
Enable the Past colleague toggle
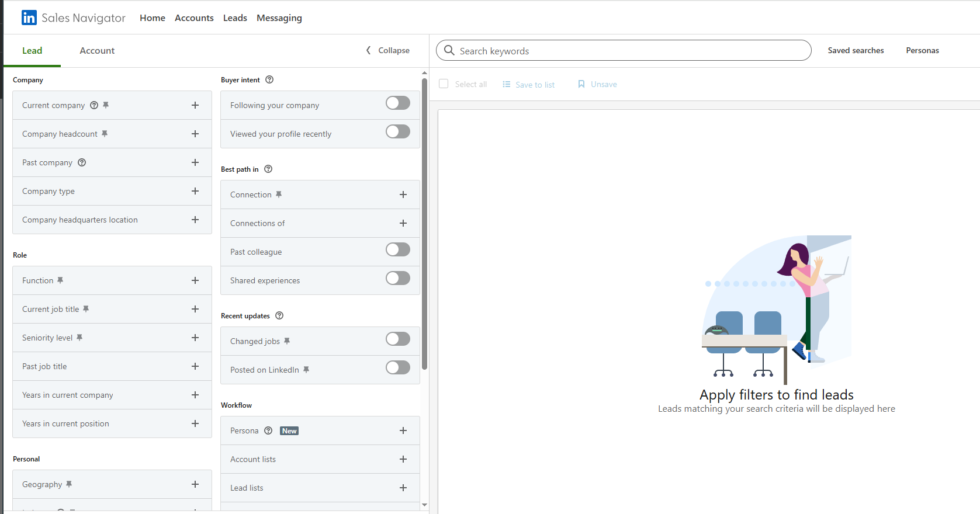(398, 250)
